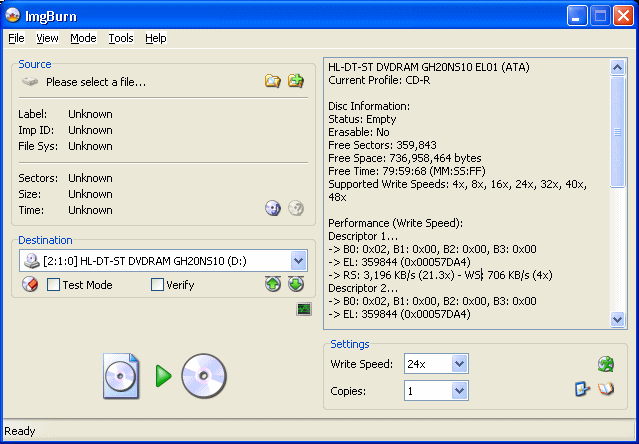Click the 'Ready' status bar text
This screenshot has width=639, height=444.
(20, 431)
